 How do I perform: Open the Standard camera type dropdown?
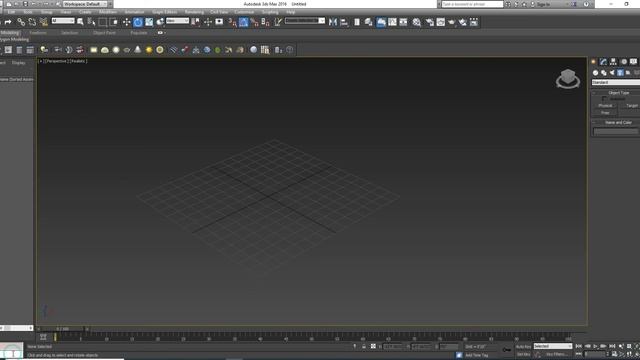pos(616,82)
